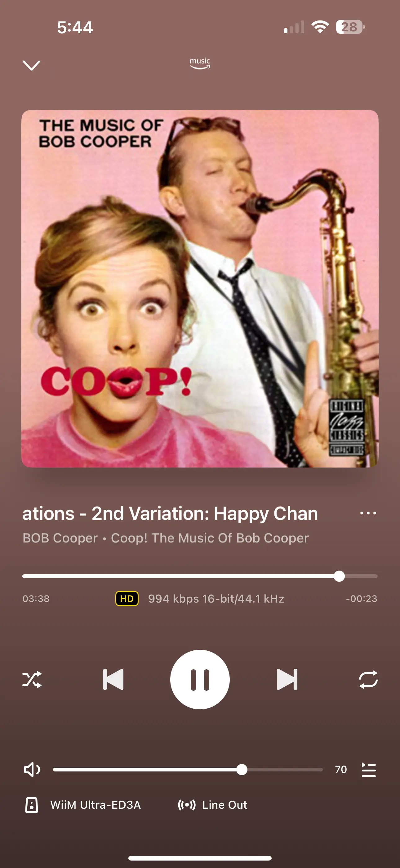
Task: Click the song progress slider knob
Action: click(x=339, y=576)
